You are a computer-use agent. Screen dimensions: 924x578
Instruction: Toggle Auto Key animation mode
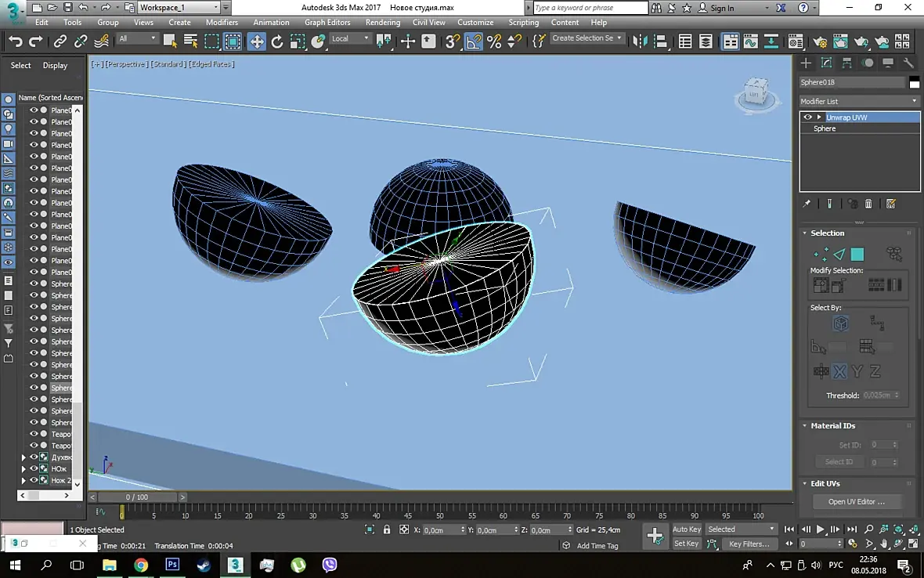pyautogui.click(x=687, y=529)
